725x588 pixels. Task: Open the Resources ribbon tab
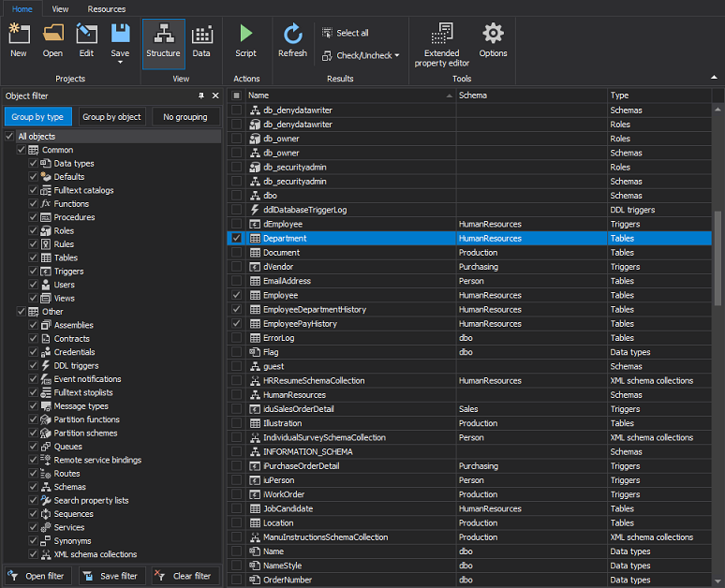click(106, 8)
